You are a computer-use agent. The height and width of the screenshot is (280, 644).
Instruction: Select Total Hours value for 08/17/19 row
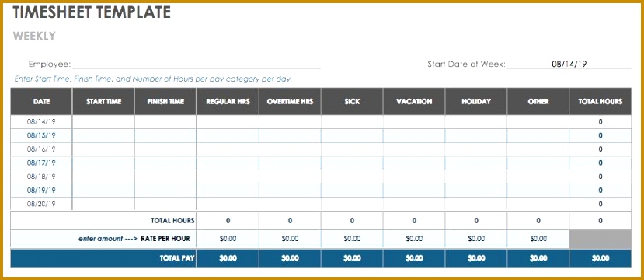pyautogui.click(x=600, y=163)
